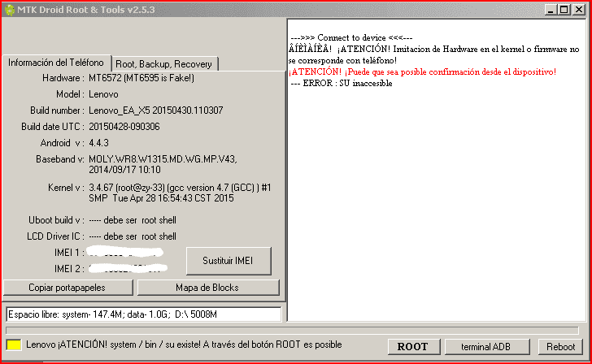Click the Hardware value MT6572 (MT6595 is Fake!)
The width and height of the screenshot is (592, 364).
[x=141, y=78]
